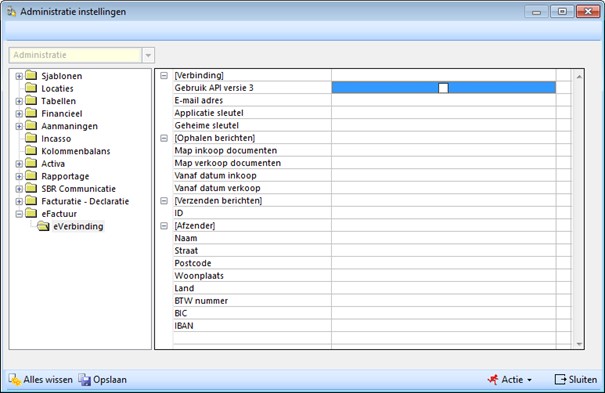Click the Vanaf datum verkoop value field
Image resolution: width=605 pixels, height=393 pixels.
pos(444,188)
